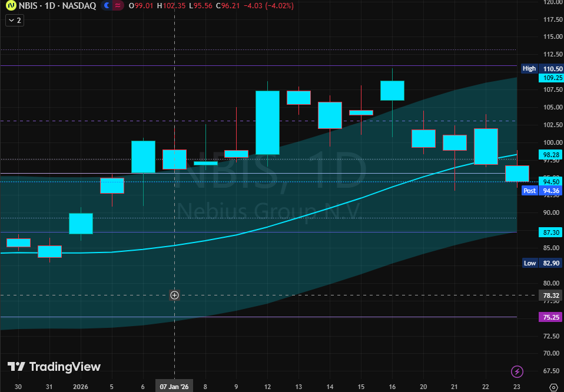Click the L95.56 low value in header
Image resolution: width=564 pixels, height=392 pixels.
coord(201,6)
